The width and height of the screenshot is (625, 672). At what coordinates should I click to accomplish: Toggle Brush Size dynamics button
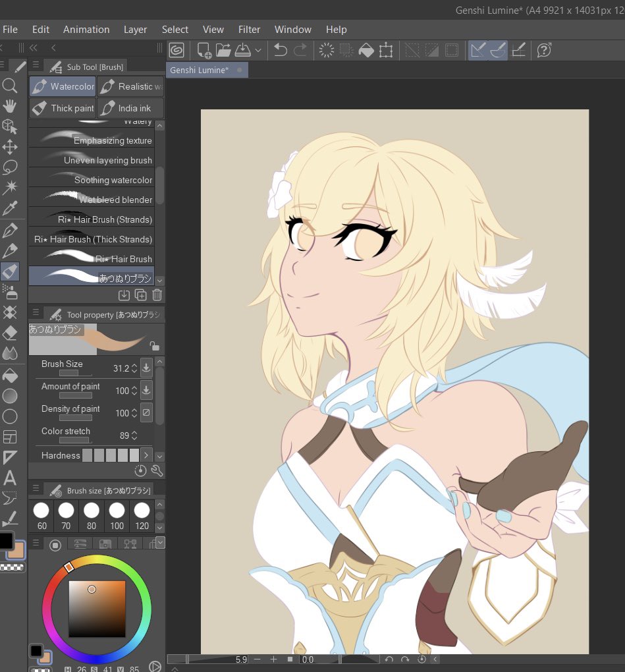coord(146,368)
